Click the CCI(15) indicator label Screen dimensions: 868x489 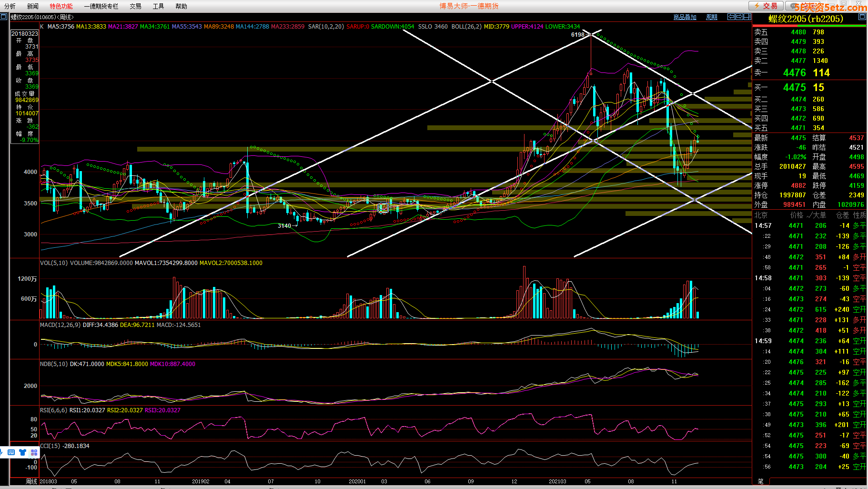tap(50, 446)
